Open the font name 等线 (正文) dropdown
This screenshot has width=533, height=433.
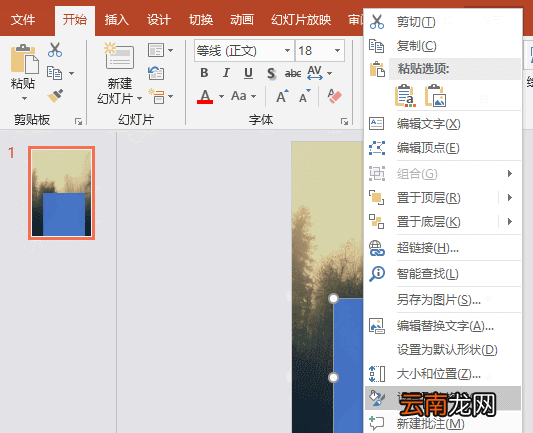288,51
